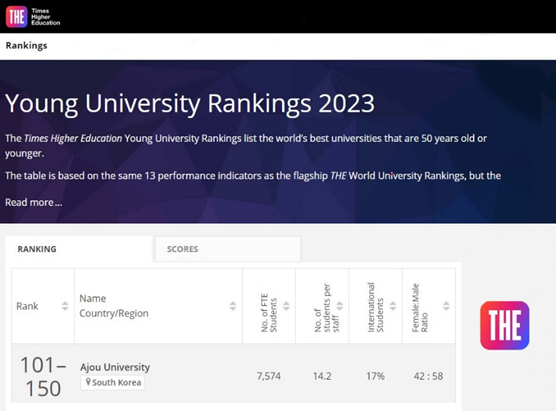
Task: Click the South Korea location tag
Action: 112,382
